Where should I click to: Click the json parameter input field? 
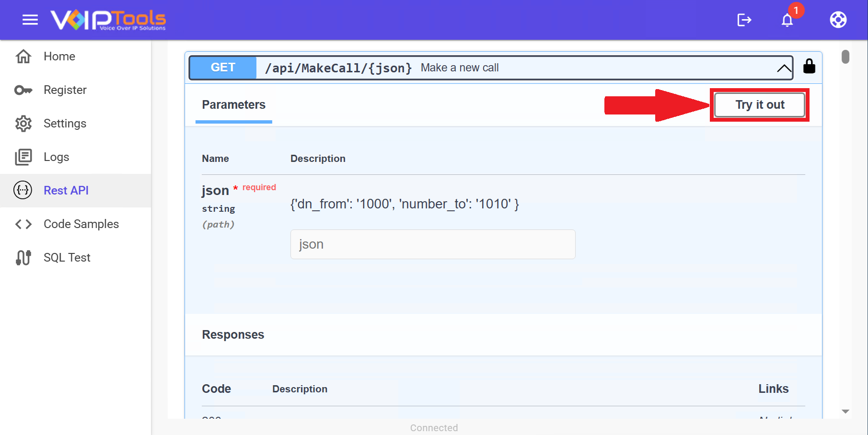432,244
